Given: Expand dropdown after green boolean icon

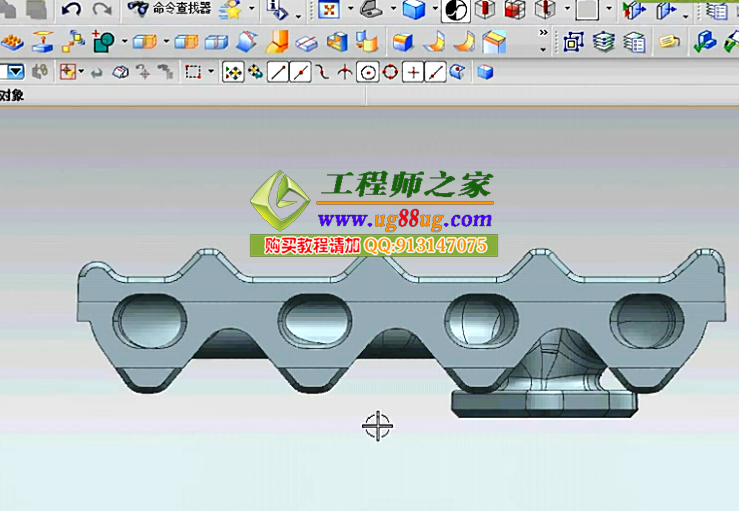Looking at the screenshot, I should tap(124, 41).
